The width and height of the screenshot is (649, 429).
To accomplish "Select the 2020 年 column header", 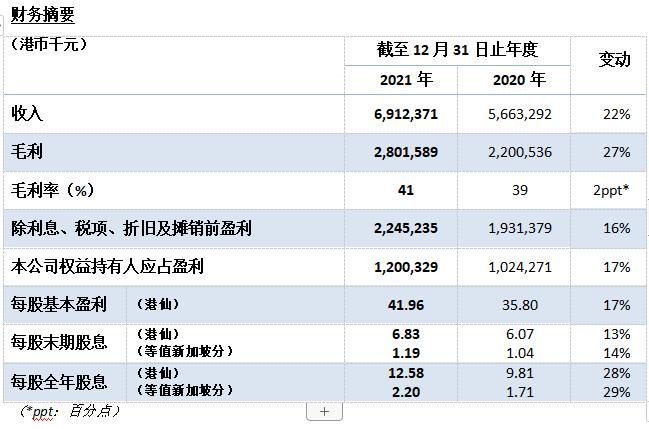I will 519,79.
